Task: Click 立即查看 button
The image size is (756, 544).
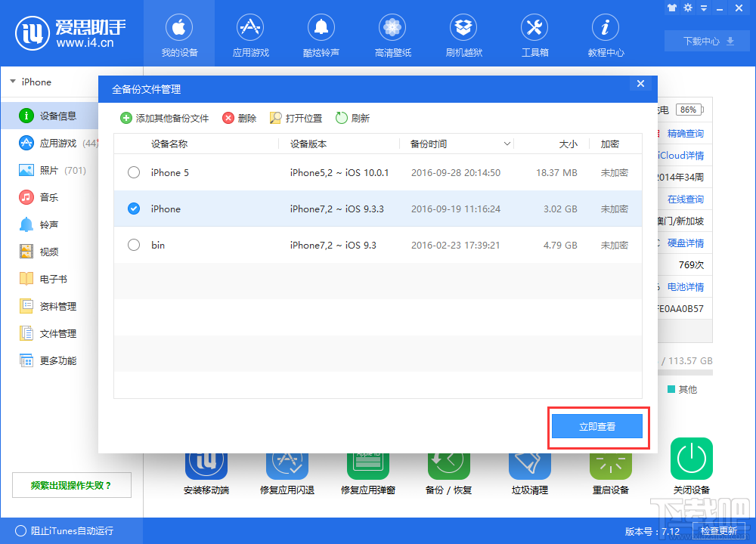Action: pos(597,426)
